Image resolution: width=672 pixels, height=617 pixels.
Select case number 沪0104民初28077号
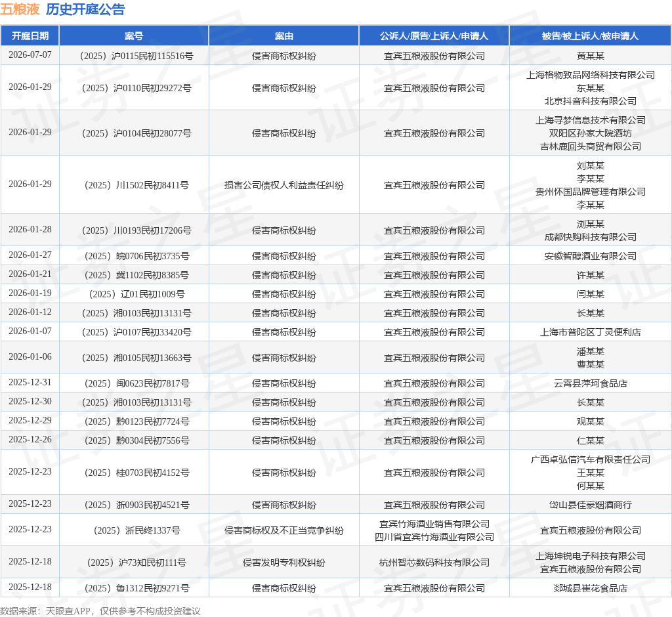[136, 133]
